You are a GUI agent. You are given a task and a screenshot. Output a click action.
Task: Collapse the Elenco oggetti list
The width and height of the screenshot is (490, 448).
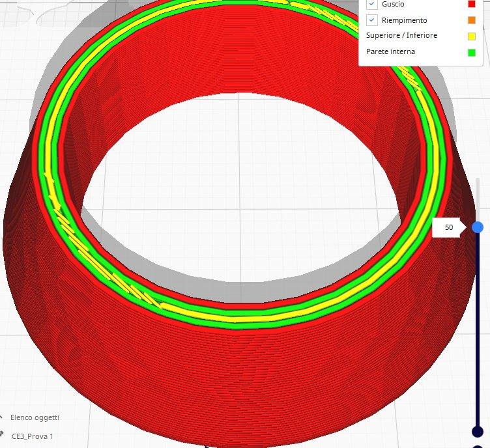[x=1, y=417]
